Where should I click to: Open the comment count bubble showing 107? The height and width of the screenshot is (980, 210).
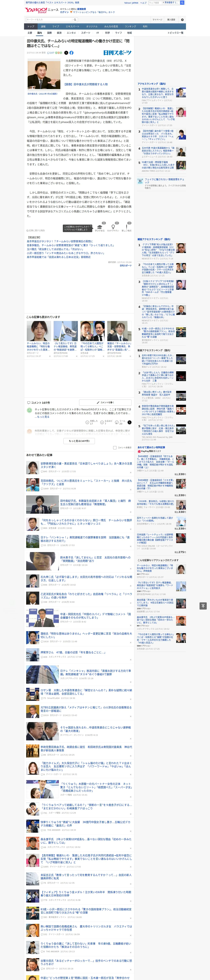[51, 53]
